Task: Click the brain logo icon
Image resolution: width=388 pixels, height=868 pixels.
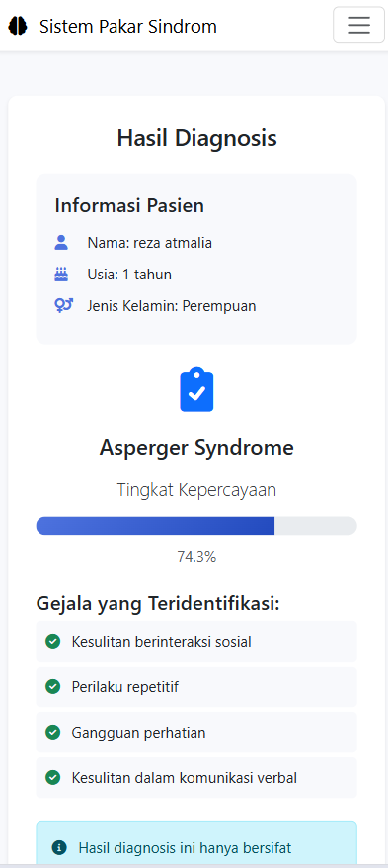Action: (x=17, y=26)
